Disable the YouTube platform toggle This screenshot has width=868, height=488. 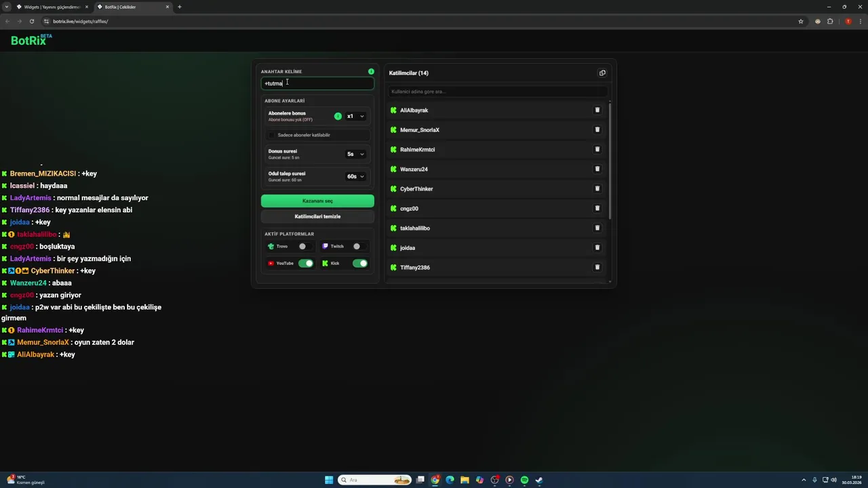306,263
